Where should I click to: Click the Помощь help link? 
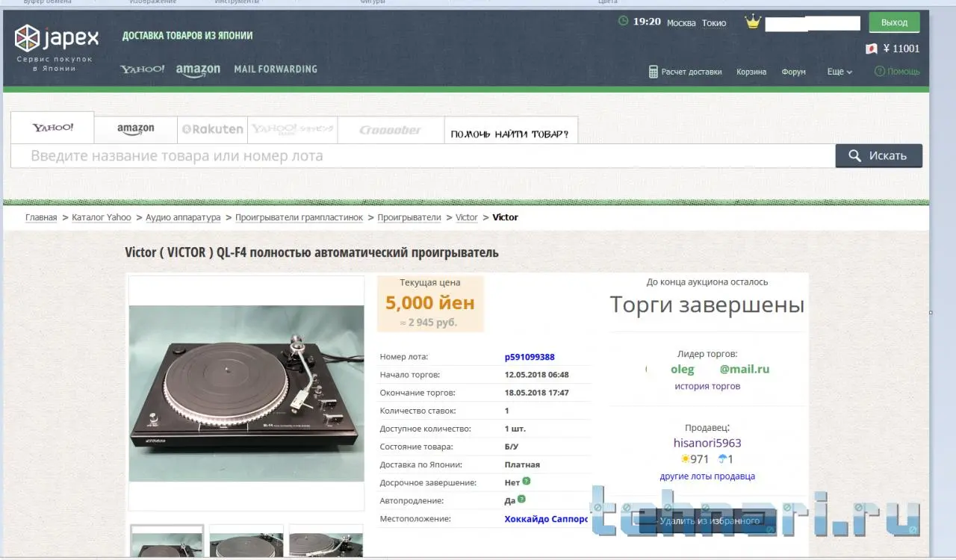(904, 72)
